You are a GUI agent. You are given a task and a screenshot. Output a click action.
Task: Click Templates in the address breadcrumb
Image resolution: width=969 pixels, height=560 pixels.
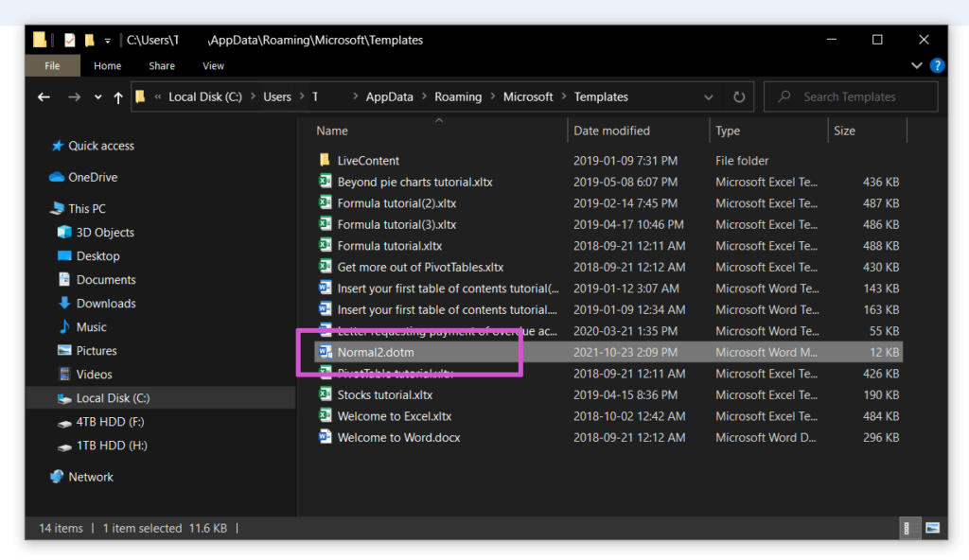[x=601, y=97]
